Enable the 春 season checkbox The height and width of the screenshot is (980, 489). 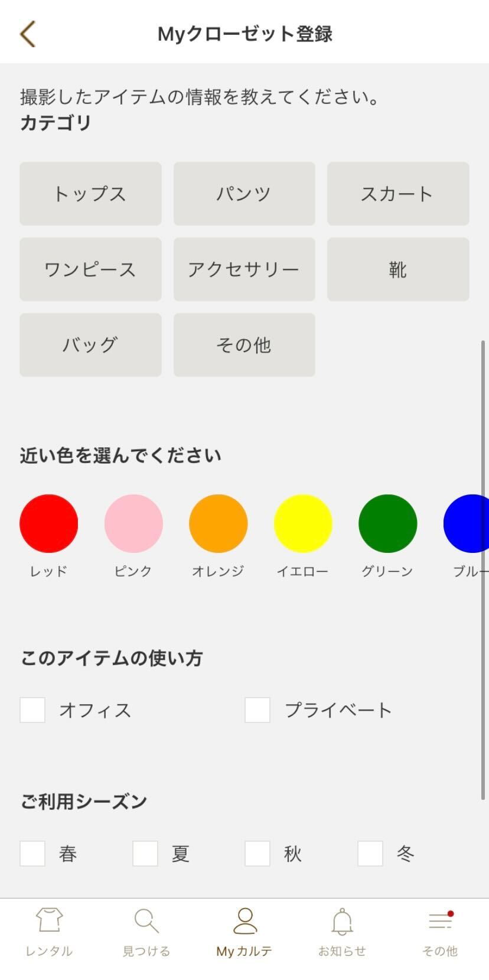tap(32, 853)
